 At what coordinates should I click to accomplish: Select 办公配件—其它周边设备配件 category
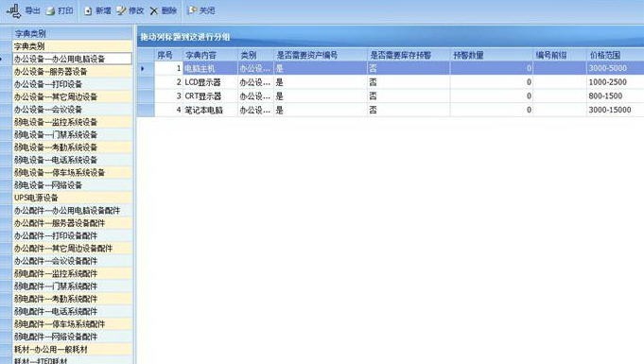point(72,248)
